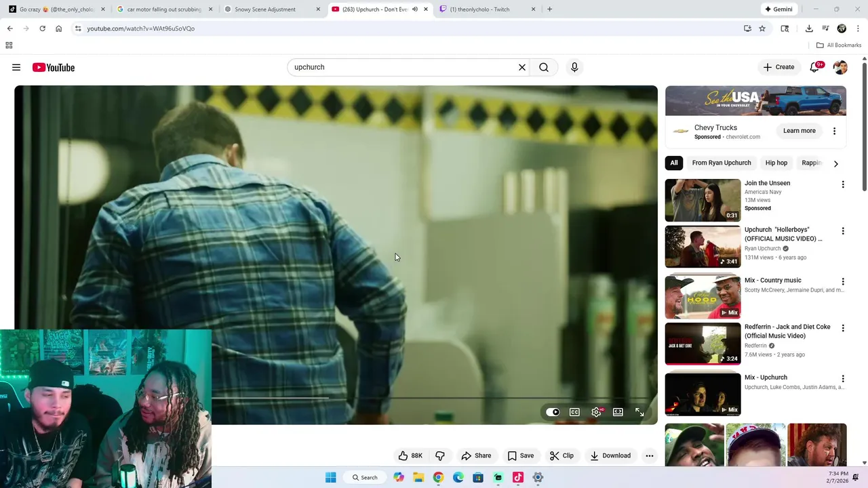Open the Gemini button in Chrome
This screenshot has height=488, width=868.
(778, 9)
